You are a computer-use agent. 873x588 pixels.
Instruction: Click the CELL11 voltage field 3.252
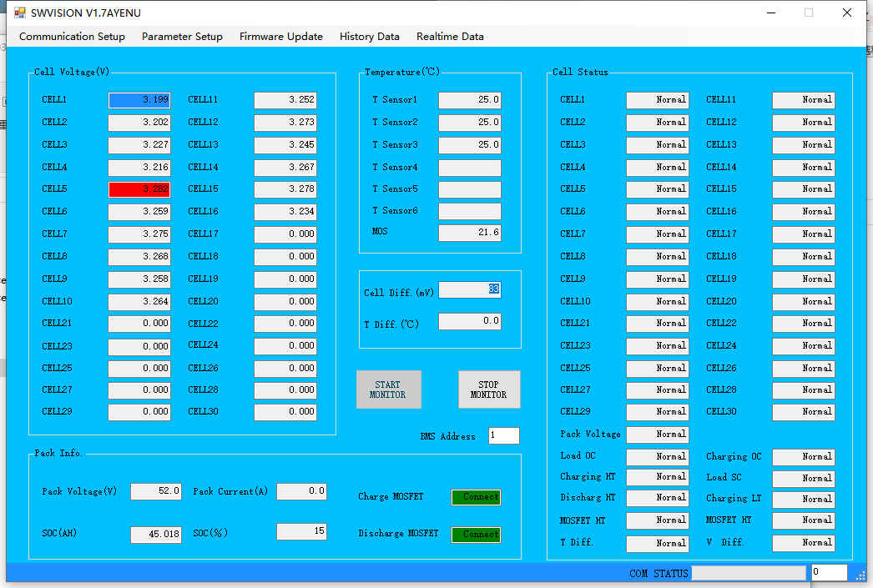[285, 100]
